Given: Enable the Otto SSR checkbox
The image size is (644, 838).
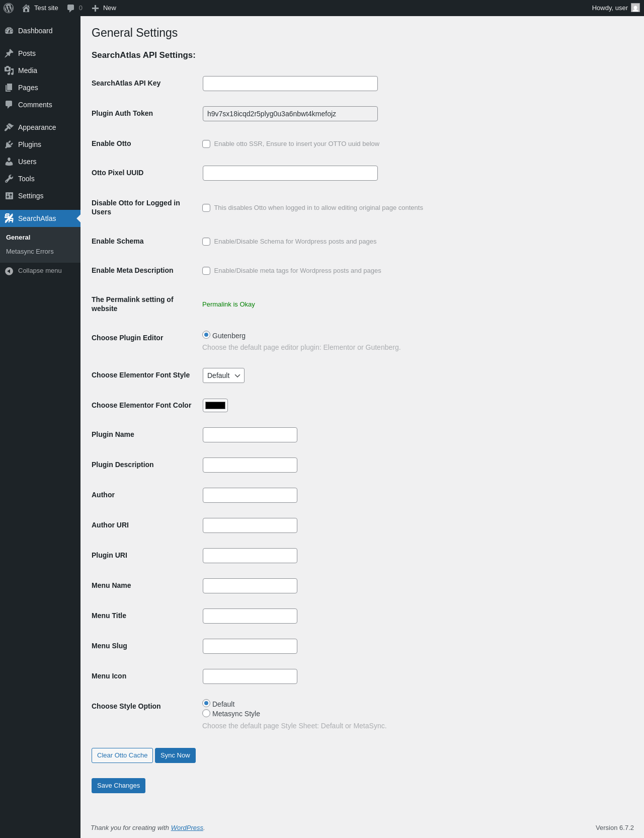Looking at the screenshot, I should pos(206,144).
